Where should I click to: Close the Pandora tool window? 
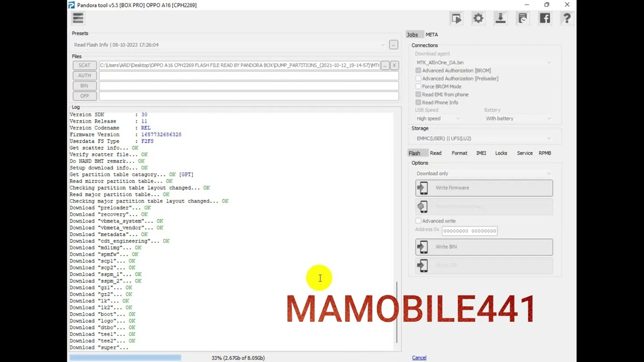coord(567,5)
